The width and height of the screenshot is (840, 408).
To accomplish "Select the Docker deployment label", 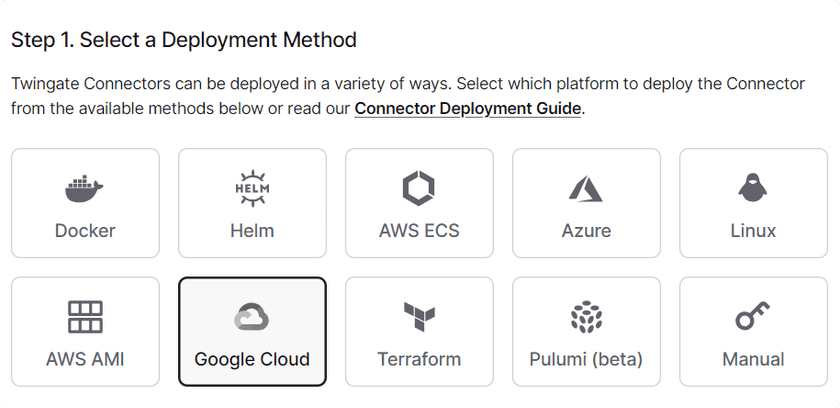I will pyautogui.click(x=85, y=231).
